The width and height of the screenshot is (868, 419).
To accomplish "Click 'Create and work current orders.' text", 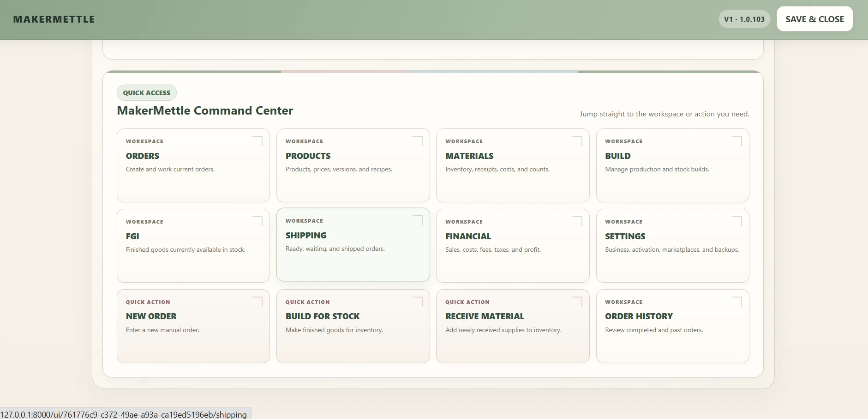I will [x=170, y=170].
